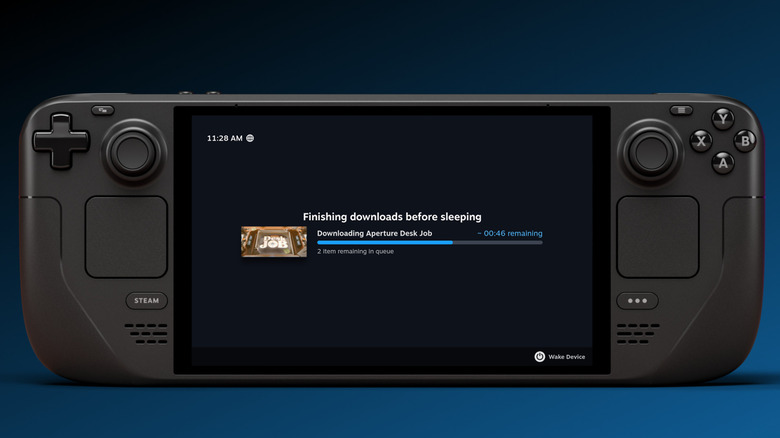
Task: Click the network globe status icon
Action: [250, 138]
